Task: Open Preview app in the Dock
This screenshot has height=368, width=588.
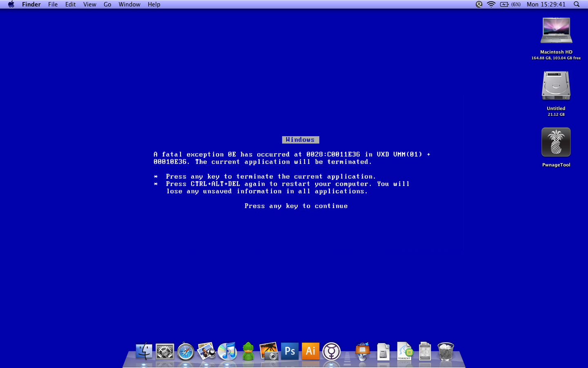Action: coord(207,351)
